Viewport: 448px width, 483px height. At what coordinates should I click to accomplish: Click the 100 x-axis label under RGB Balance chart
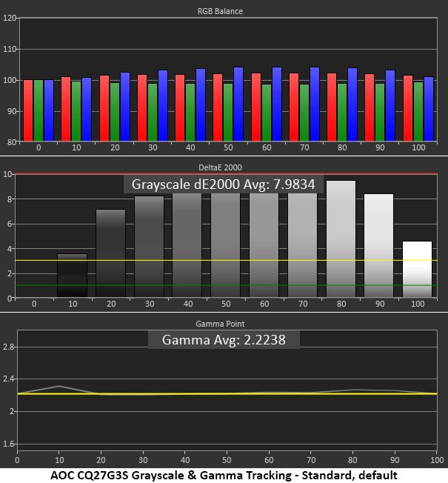pyautogui.click(x=418, y=147)
